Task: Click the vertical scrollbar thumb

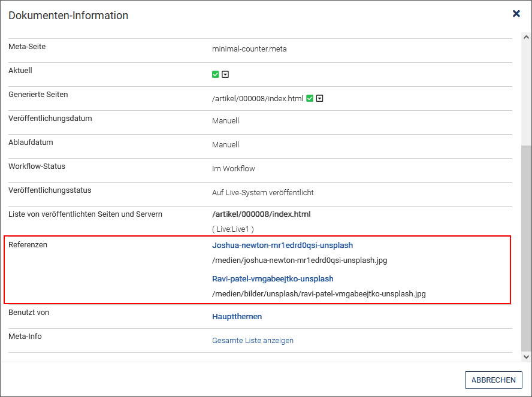Action: [x=526, y=248]
